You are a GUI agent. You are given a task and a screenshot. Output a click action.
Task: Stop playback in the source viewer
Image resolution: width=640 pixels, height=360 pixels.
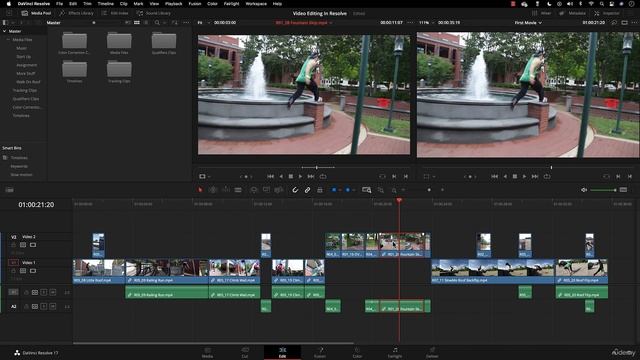pos(291,176)
